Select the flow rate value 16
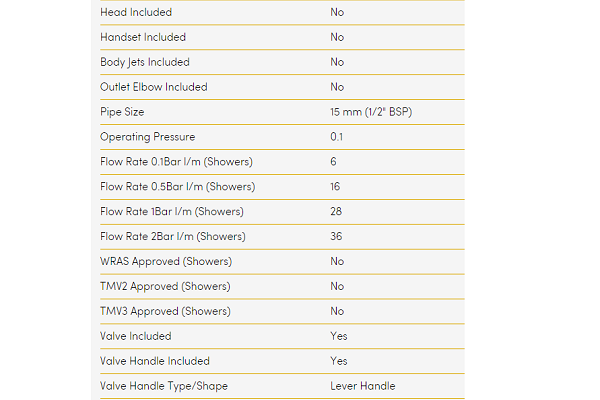This screenshot has height=400, width=600. coord(336,187)
